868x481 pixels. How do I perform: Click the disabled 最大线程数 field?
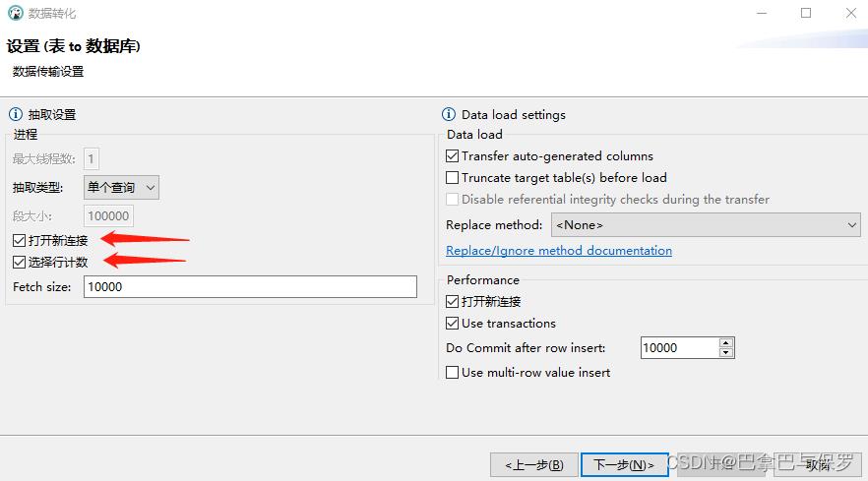point(92,158)
